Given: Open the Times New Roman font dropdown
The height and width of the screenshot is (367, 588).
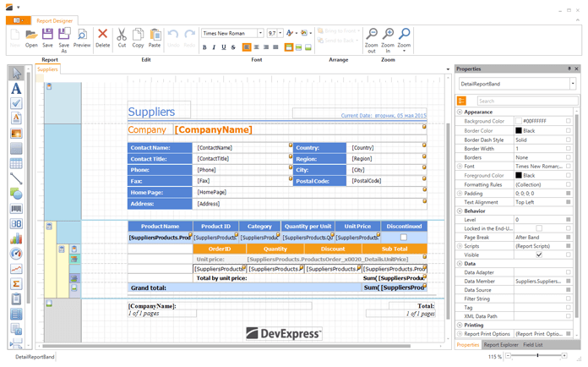Looking at the screenshot, I should [x=260, y=33].
